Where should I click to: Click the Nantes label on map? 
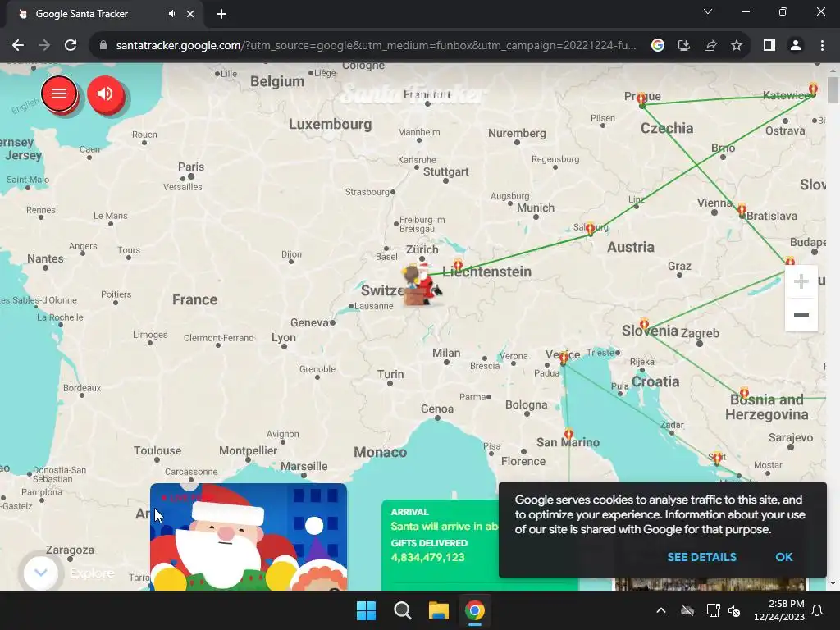45,258
